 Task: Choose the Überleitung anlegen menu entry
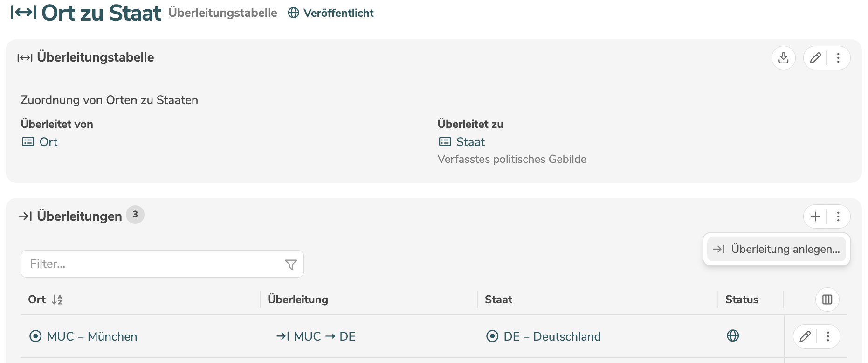click(x=776, y=249)
